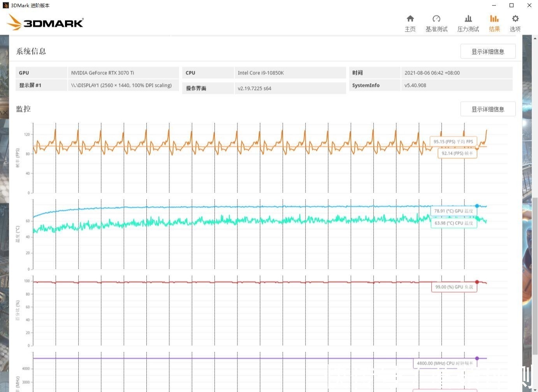Click the orange results chart icon
The height and width of the screenshot is (392, 538).
coord(494,18)
